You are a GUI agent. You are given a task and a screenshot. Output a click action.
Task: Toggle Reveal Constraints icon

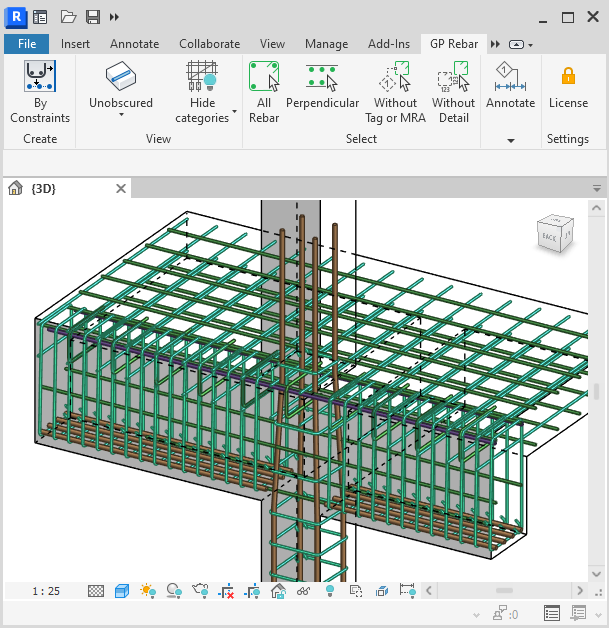tap(408, 591)
